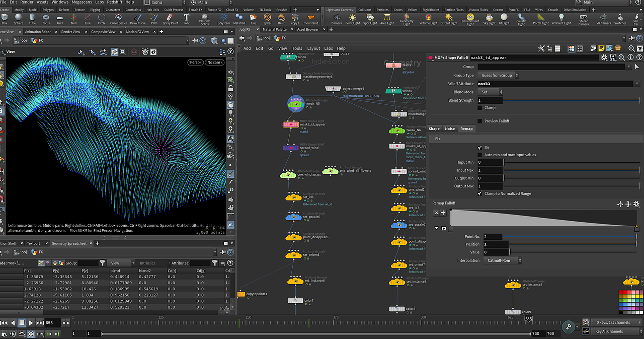Click the L-System shelf tool
Screen dimensions: 644x339
(x=224, y=19)
